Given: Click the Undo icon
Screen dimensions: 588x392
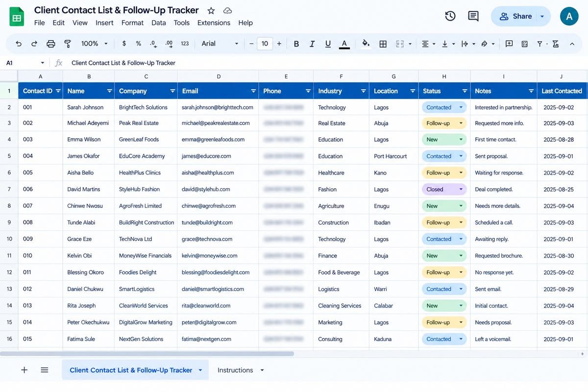Looking at the screenshot, I should 19,44.
